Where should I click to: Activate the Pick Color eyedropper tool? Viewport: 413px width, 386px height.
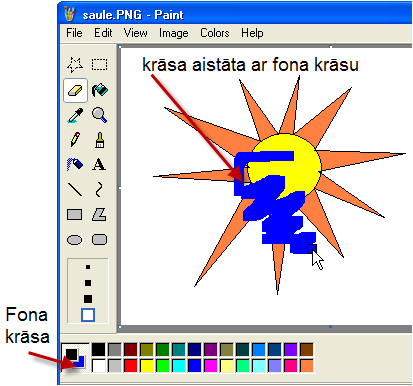[75, 115]
